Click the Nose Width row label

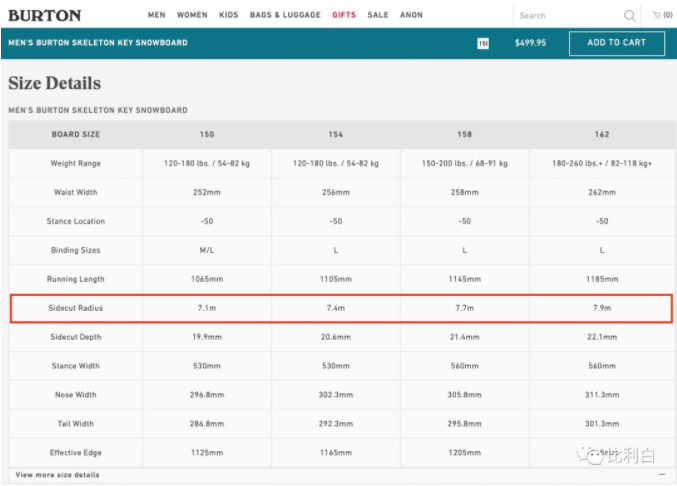[76, 394]
